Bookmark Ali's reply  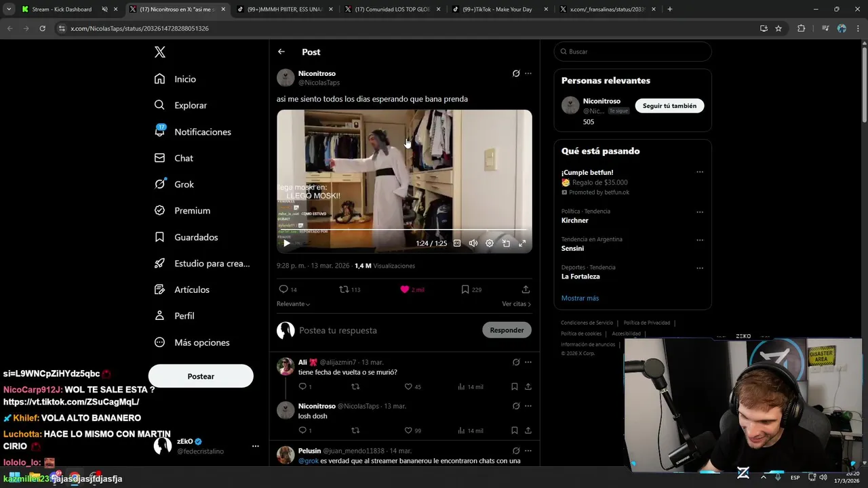(x=515, y=386)
